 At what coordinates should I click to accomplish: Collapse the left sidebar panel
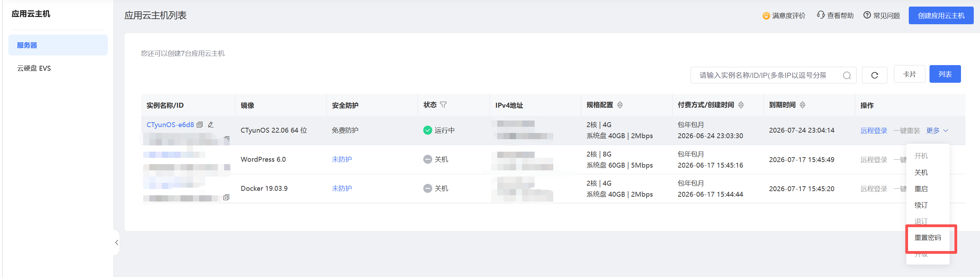point(117,242)
